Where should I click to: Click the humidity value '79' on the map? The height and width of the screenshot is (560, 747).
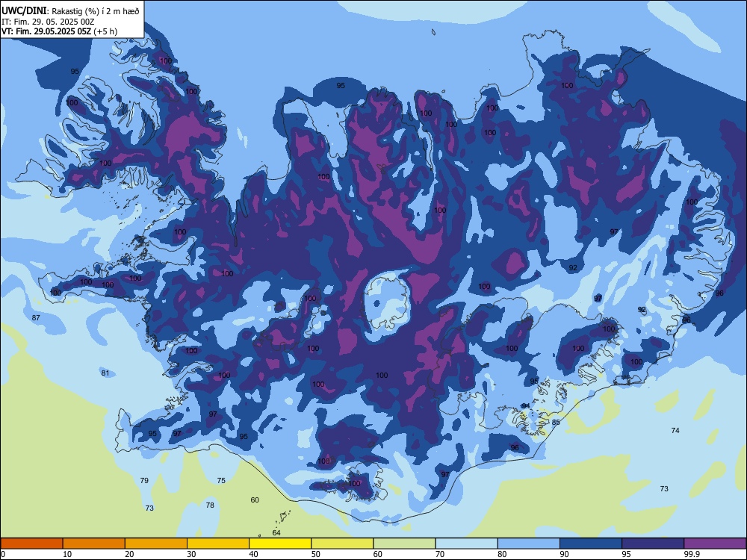(144, 480)
